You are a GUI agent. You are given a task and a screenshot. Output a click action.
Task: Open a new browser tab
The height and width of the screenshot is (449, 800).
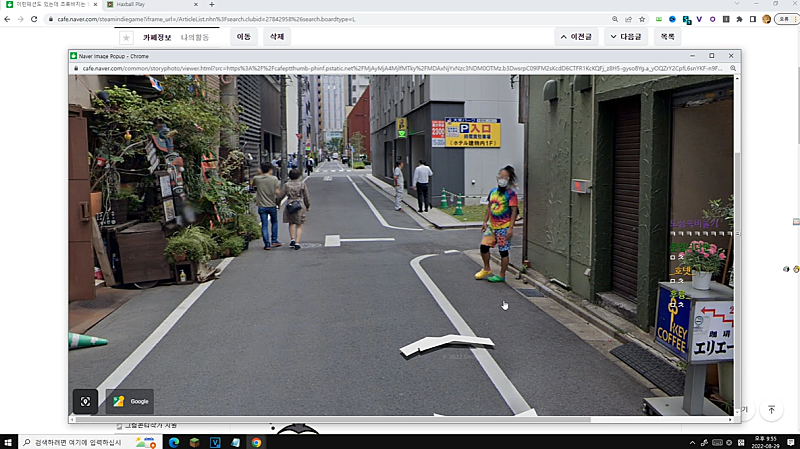tap(212, 4)
